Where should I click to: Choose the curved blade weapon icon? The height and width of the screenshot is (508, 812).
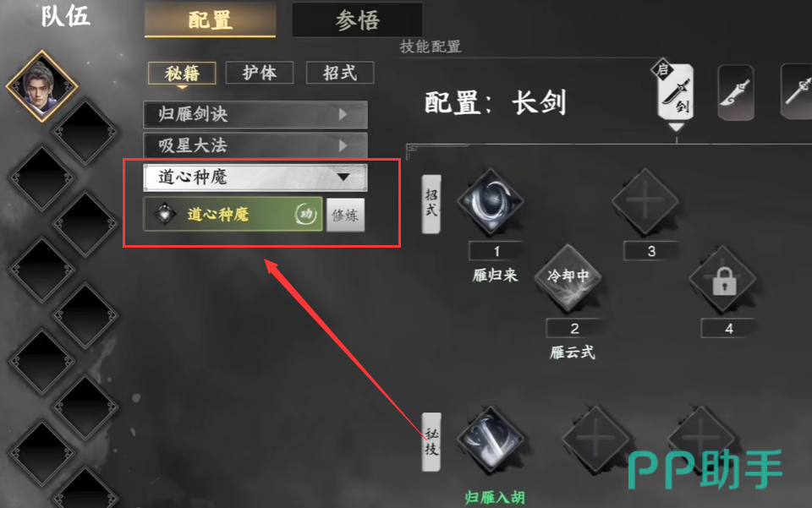(x=736, y=93)
